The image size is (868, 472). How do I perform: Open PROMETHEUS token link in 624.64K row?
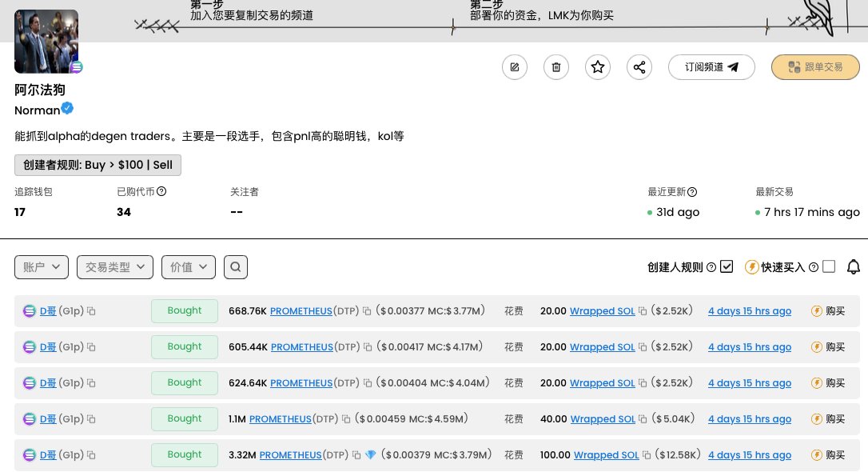[x=301, y=383]
